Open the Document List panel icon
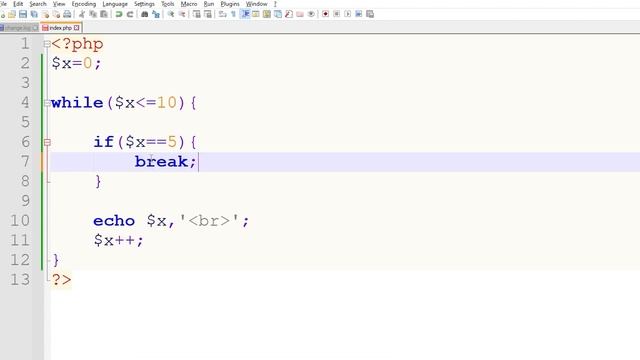The height and width of the screenshot is (360, 640). tap(278, 14)
